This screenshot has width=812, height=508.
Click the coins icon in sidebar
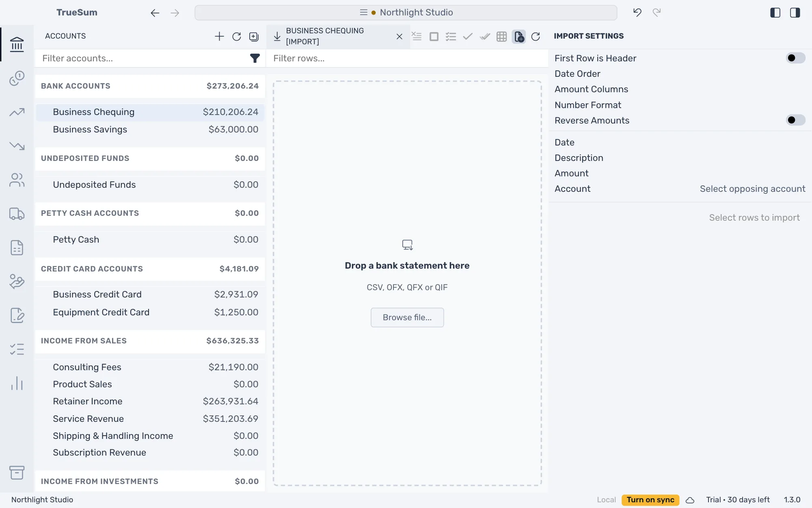pyautogui.click(x=17, y=78)
